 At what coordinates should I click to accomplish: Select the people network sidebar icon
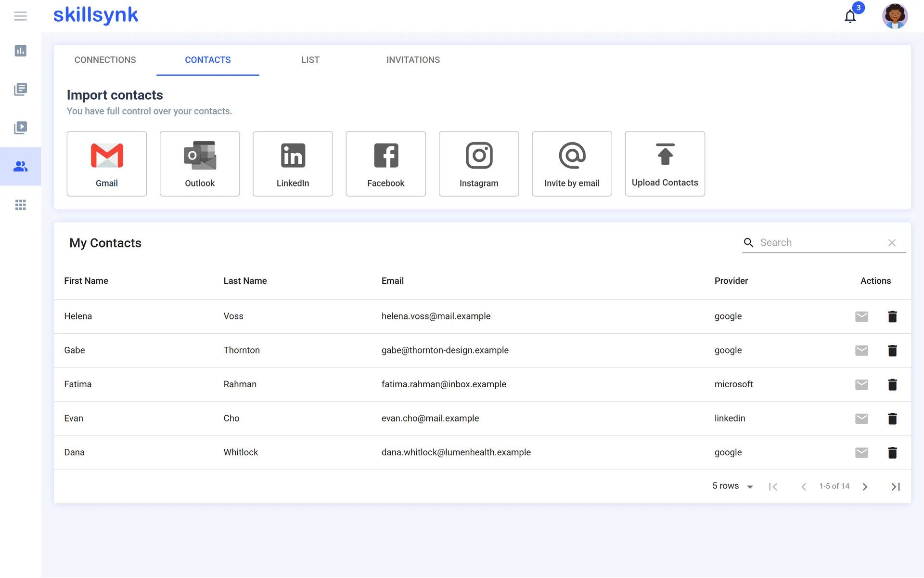click(x=20, y=166)
